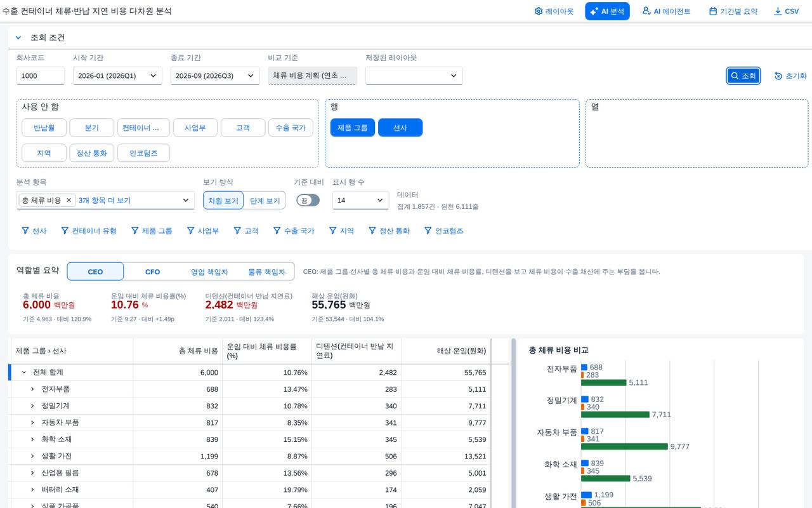812x508 pixels.
Task: Switch to 차원 보기 mode
Action: [223, 201]
